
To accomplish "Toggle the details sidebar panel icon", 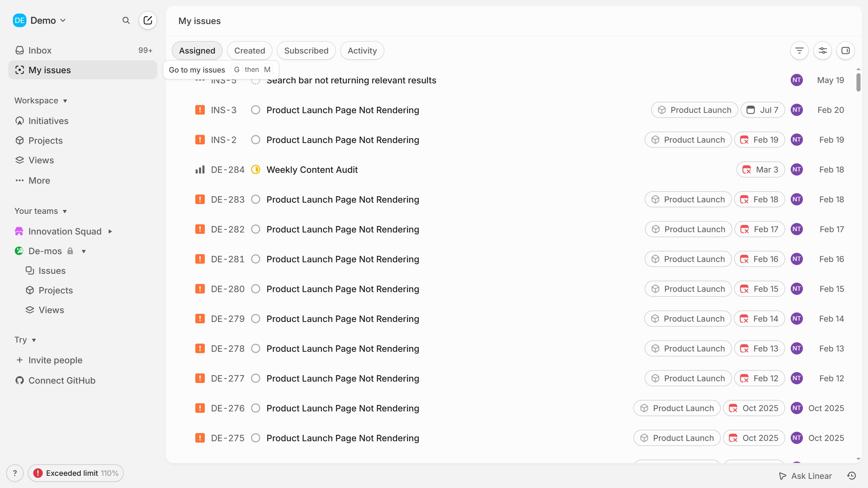I will pyautogui.click(x=846, y=51).
